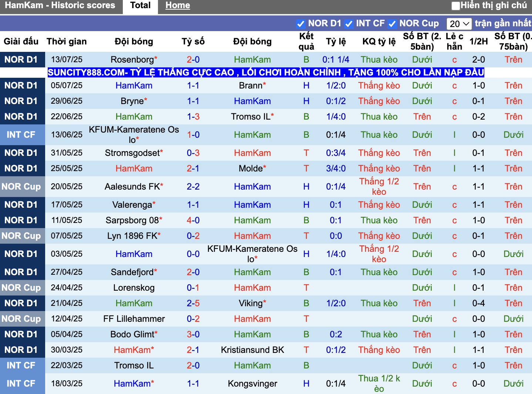Open the FF Lillehammer team link
Image resolution: width=532 pixels, height=394 pixels.
tap(134, 319)
